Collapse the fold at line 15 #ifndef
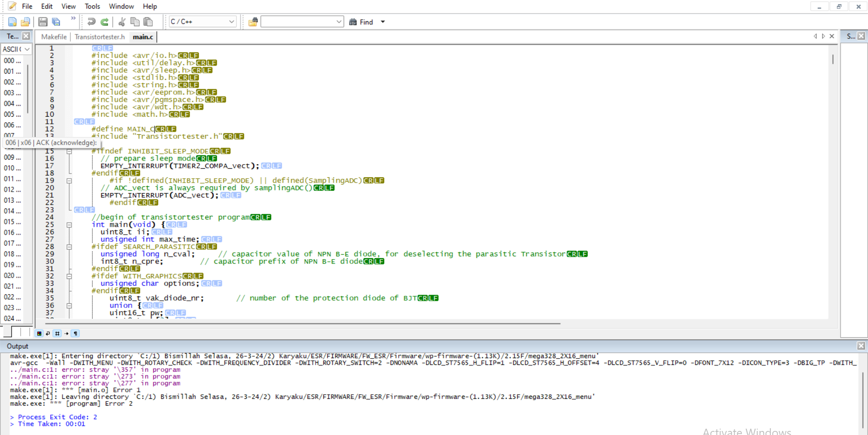 [69, 151]
